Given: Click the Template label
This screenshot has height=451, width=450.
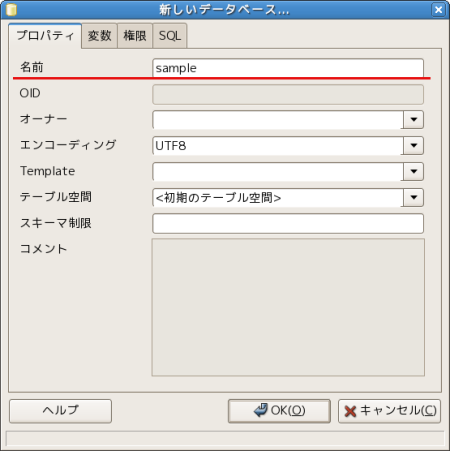Looking at the screenshot, I should pyautogui.click(x=48, y=171).
